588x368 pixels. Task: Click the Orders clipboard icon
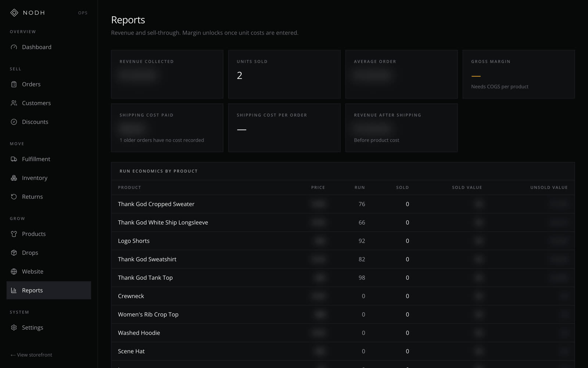(x=14, y=84)
